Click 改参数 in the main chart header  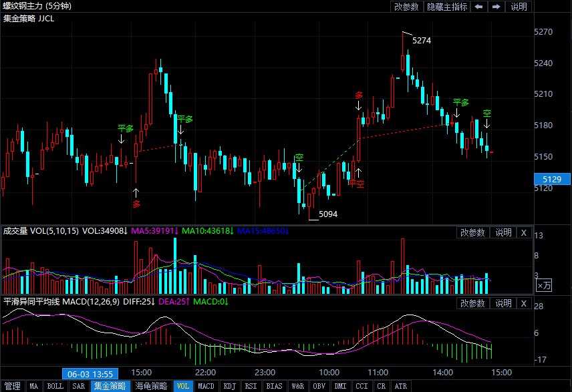(x=406, y=7)
